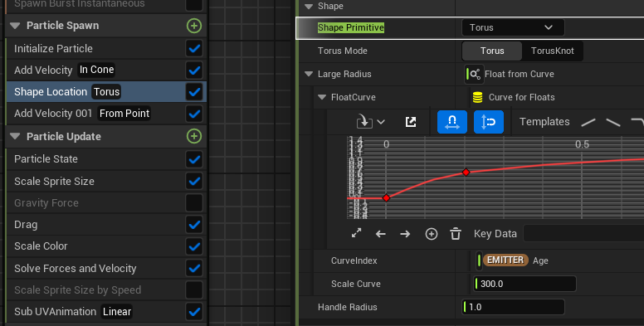Select the second red curve key

466,172
